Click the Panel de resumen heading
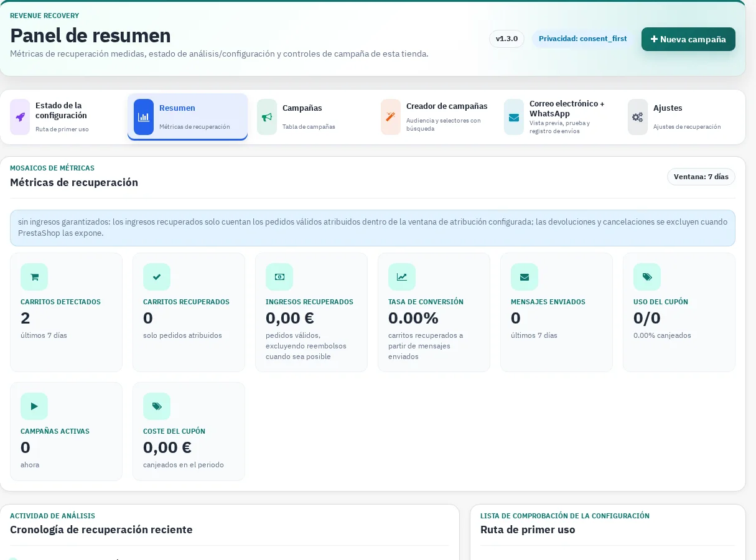This screenshot has width=756, height=560. (90, 35)
